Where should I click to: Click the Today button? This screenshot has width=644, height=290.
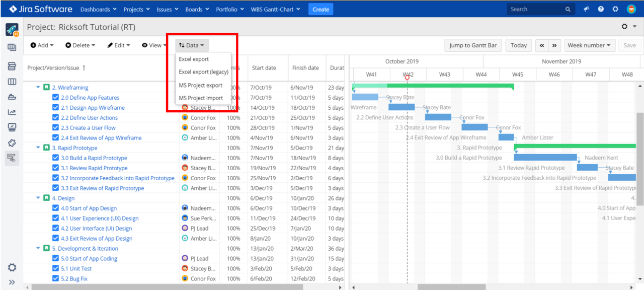[518, 45]
